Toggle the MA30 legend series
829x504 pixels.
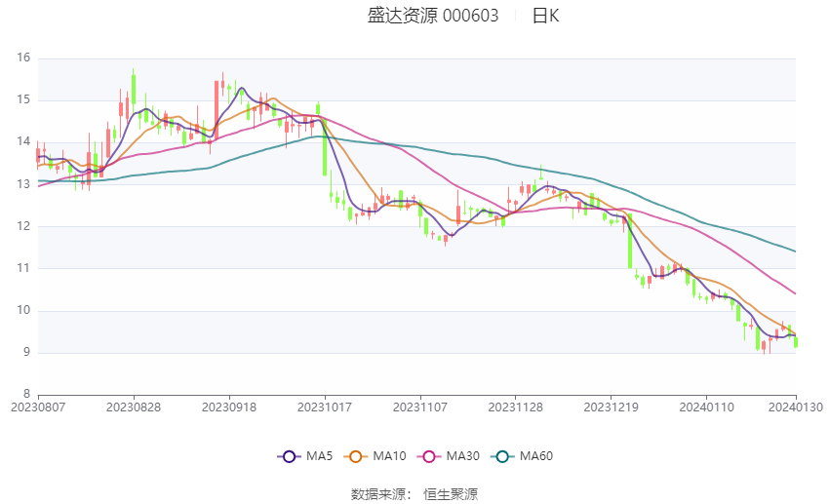pyautogui.click(x=449, y=456)
